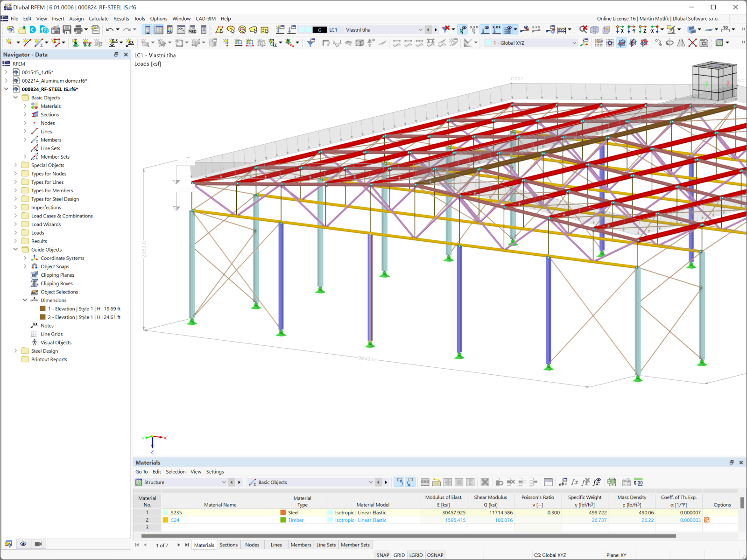
Task: Click the isometric solid view cube icon
Action: tap(594, 29)
